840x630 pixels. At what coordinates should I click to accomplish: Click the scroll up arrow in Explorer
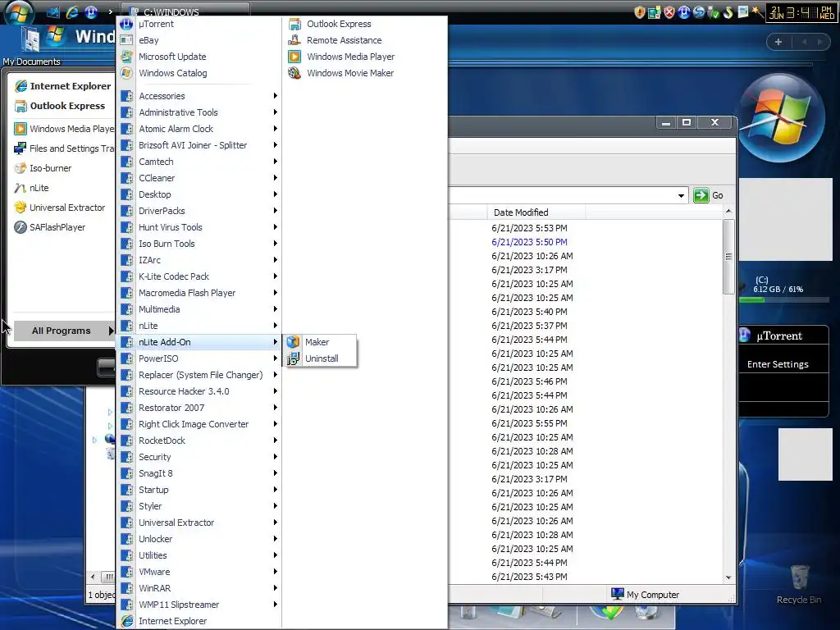pos(728,212)
